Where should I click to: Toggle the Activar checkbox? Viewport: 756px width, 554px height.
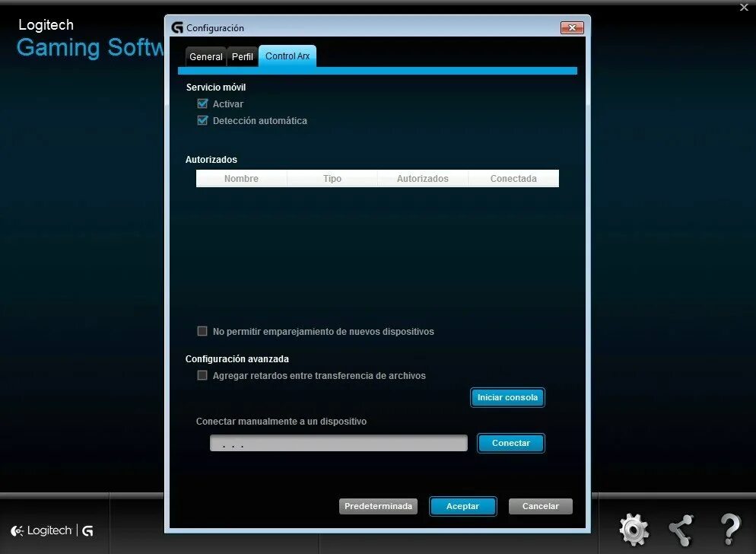click(202, 103)
